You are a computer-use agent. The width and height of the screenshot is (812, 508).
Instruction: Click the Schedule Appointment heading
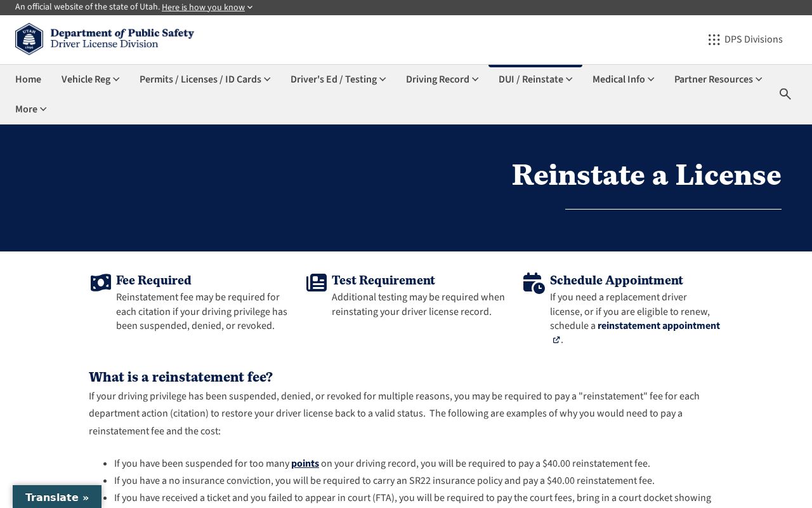[617, 280]
